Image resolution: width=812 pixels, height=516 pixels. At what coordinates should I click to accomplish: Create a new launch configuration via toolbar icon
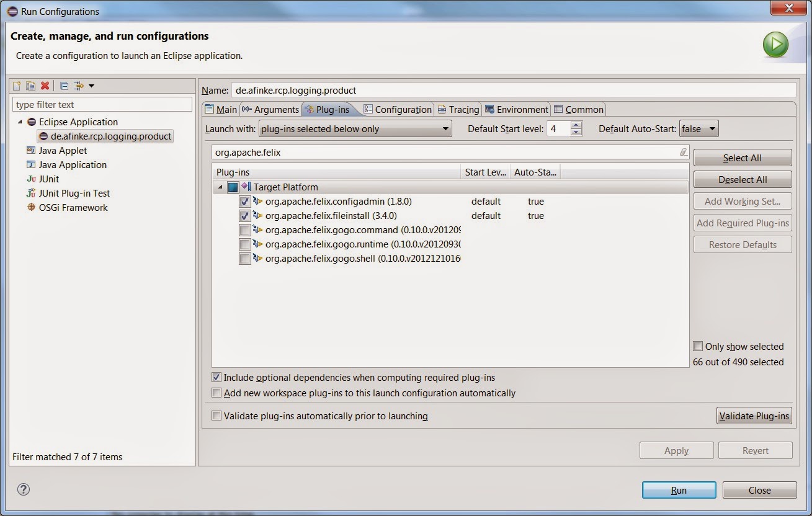(x=17, y=86)
